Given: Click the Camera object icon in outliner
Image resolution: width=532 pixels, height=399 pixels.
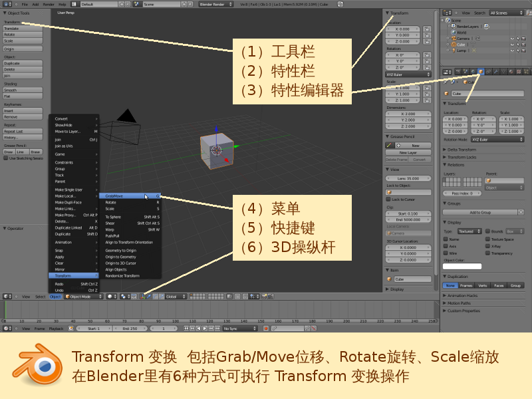Looking at the screenshot, I should click(x=454, y=39).
